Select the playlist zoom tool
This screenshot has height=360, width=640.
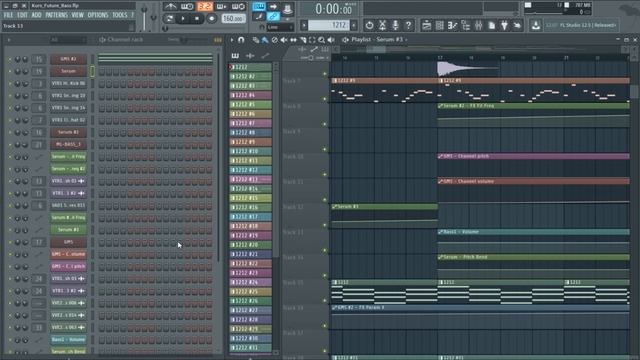click(321, 40)
